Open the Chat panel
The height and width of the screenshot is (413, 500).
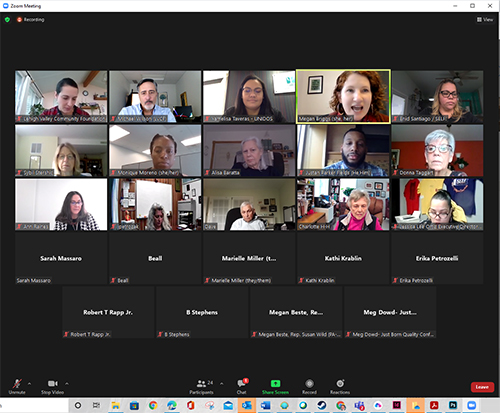pos(242,386)
